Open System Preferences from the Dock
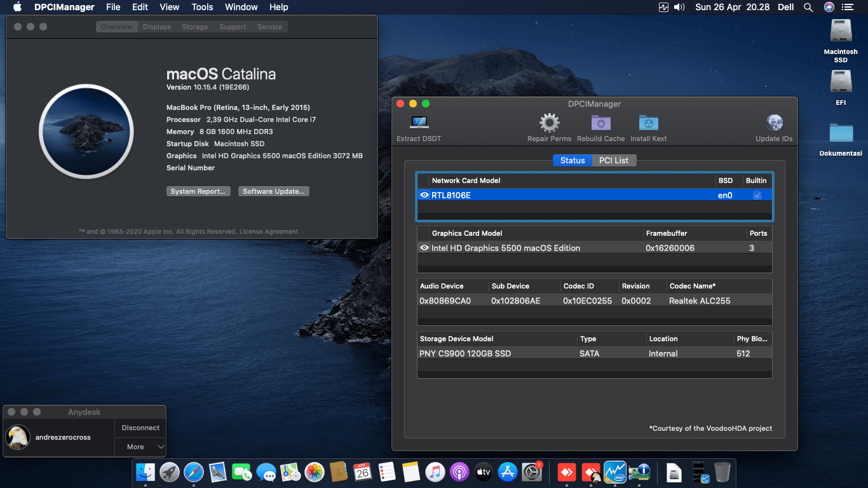 (x=532, y=472)
